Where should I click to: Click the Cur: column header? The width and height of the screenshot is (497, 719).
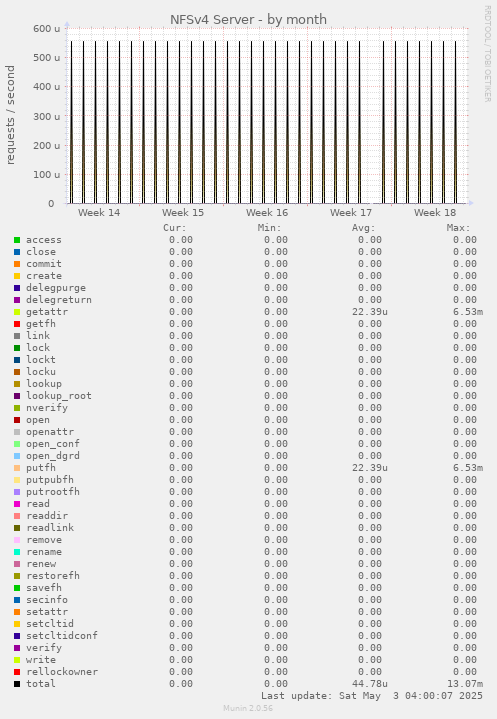(x=175, y=228)
